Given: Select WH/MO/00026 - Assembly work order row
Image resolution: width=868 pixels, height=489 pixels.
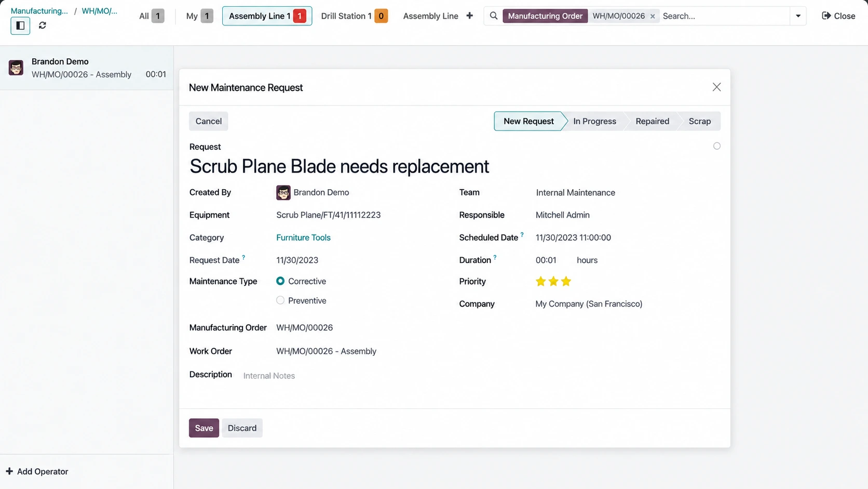Looking at the screenshot, I should pos(87,68).
